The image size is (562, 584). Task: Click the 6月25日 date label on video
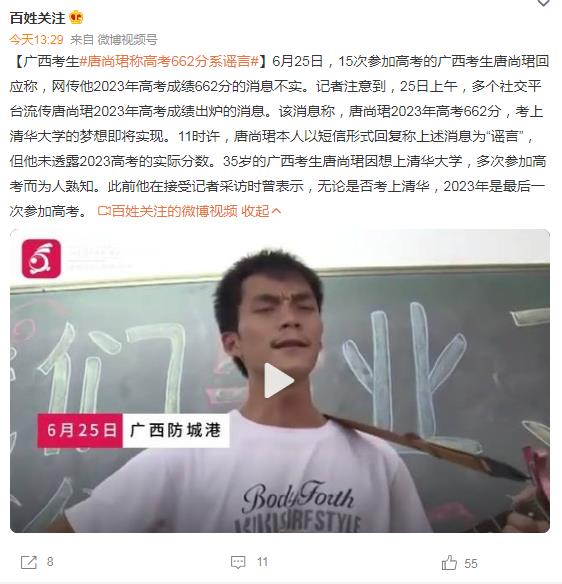[80, 430]
